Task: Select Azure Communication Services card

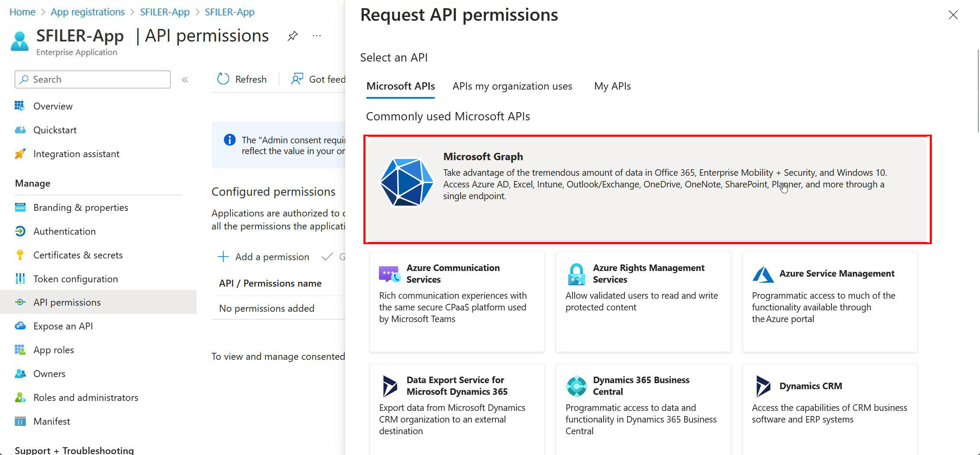Action: pos(457,302)
